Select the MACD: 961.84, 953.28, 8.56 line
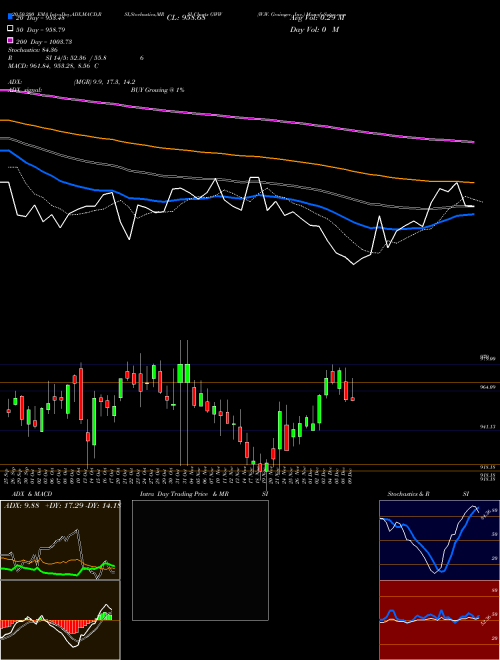The width and height of the screenshot is (500, 660). point(53,66)
